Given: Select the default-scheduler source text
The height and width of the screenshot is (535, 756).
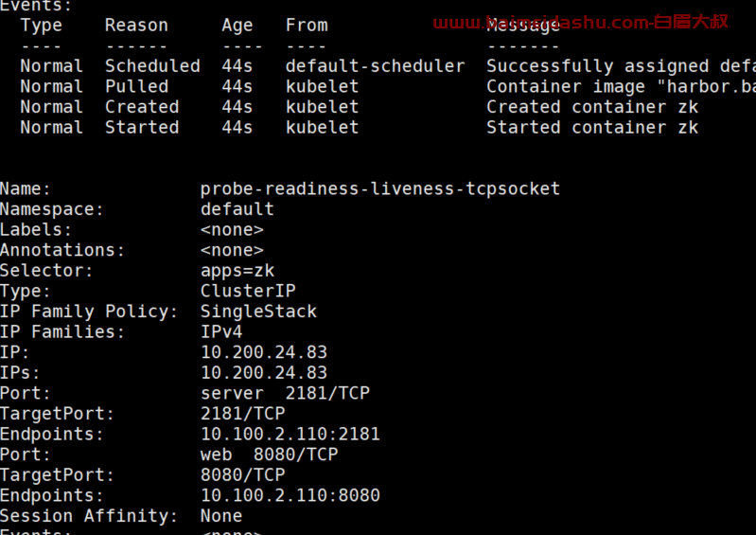Looking at the screenshot, I should pyautogui.click(x=375, y=66).
